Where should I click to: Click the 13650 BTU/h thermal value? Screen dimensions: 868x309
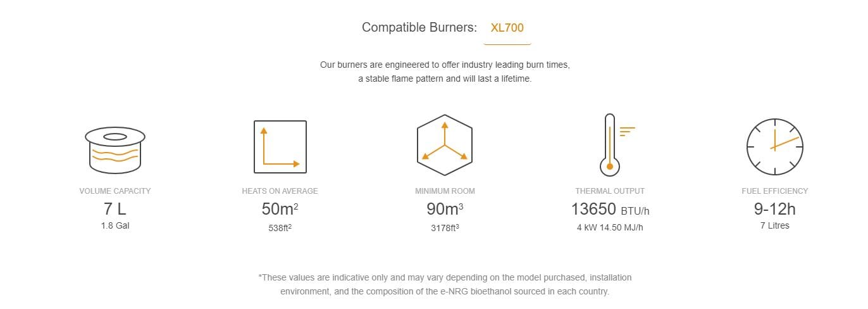coord(610,209)
